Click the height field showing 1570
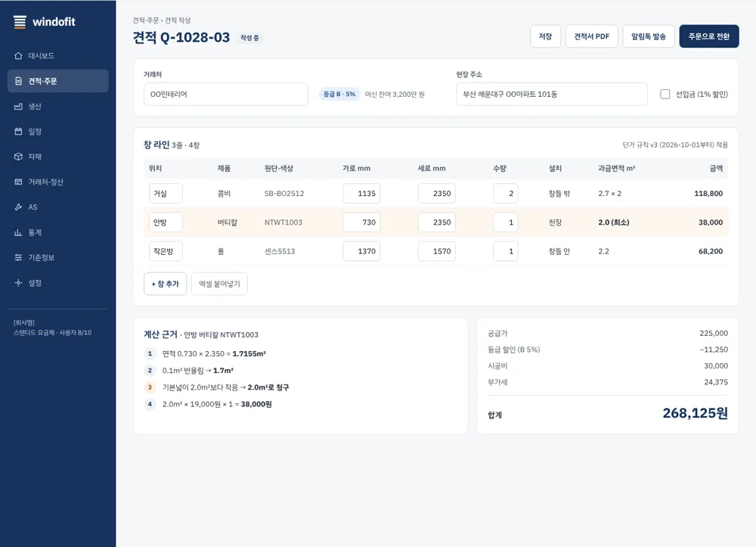756x547 pixels. [437, 251]
